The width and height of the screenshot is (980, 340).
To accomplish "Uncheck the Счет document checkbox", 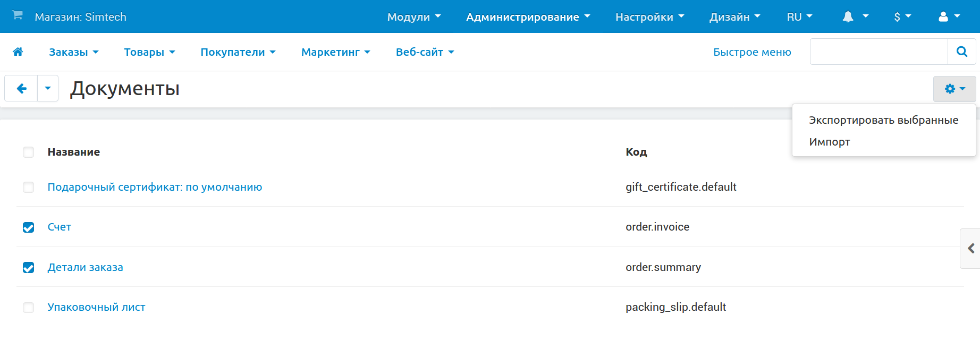I will pyautogui.click(x=29, y=227).
